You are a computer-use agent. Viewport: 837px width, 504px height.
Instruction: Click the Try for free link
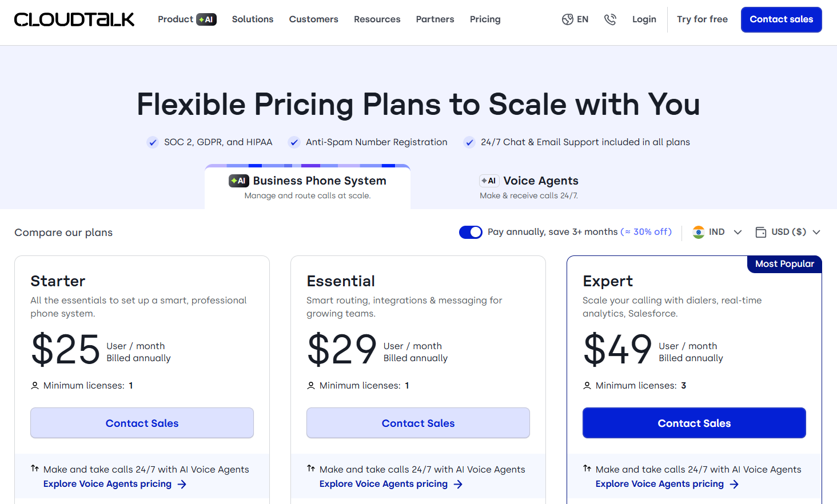tap(702, 19)
